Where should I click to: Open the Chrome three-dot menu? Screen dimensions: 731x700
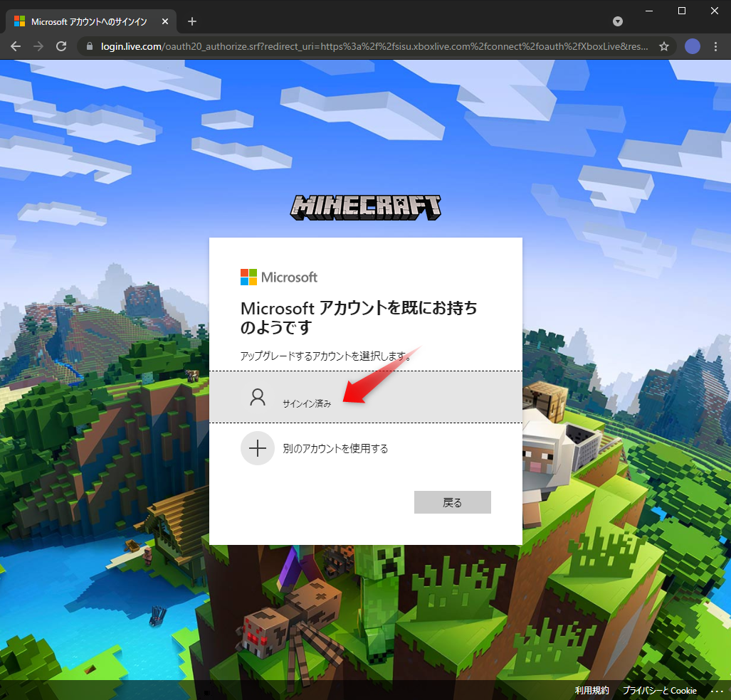715,46
